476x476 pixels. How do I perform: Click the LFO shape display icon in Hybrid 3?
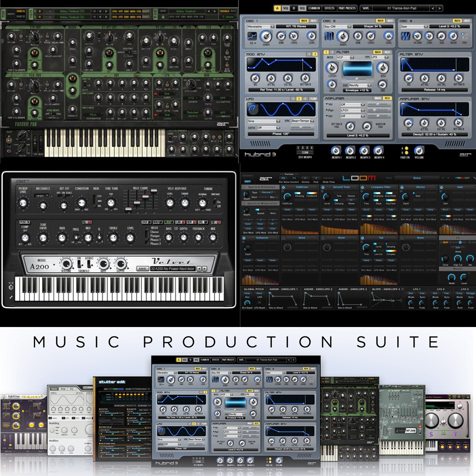[x=252, y=109]
